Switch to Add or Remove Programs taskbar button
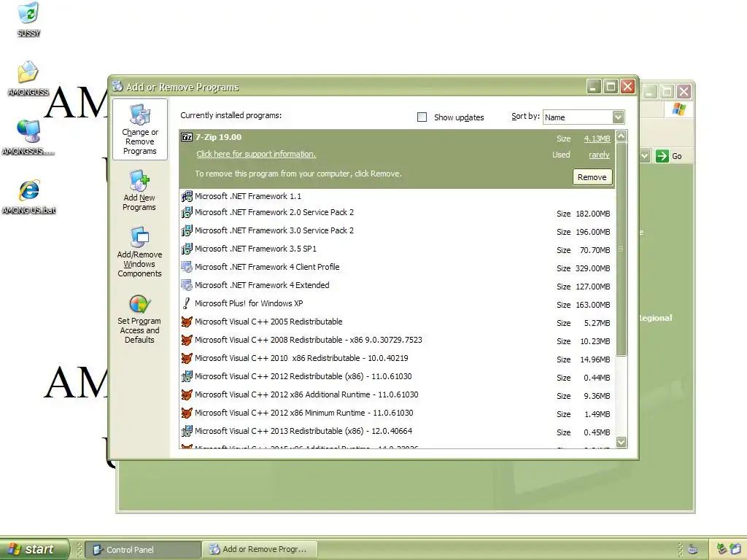 pos(260,550)
